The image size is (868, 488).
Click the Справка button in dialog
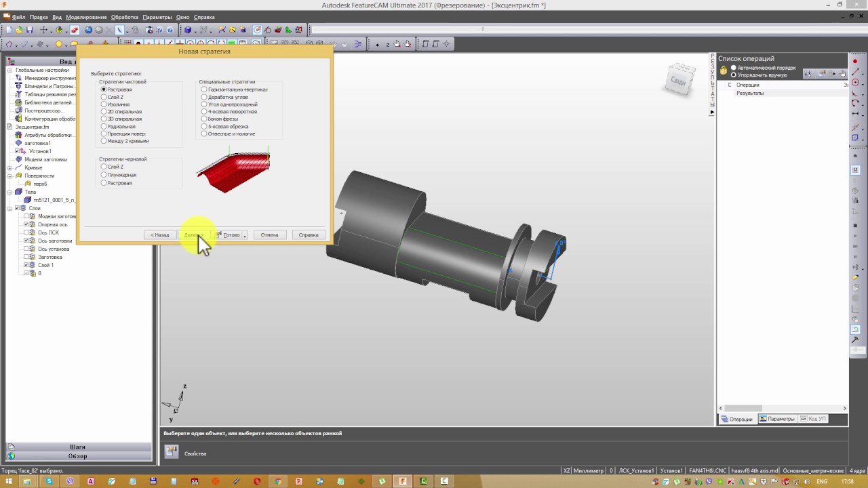point(309,235)
